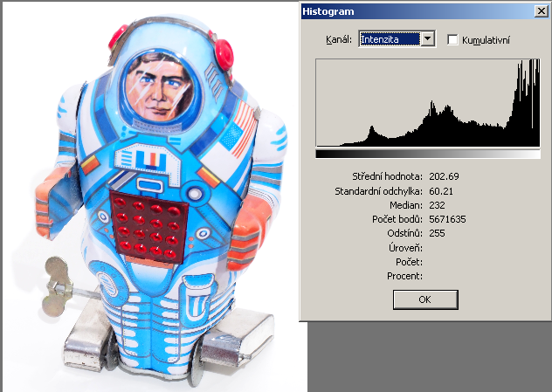
Task: Click the Střední hodnota value 202.69
Action: [x=445, y=176]
